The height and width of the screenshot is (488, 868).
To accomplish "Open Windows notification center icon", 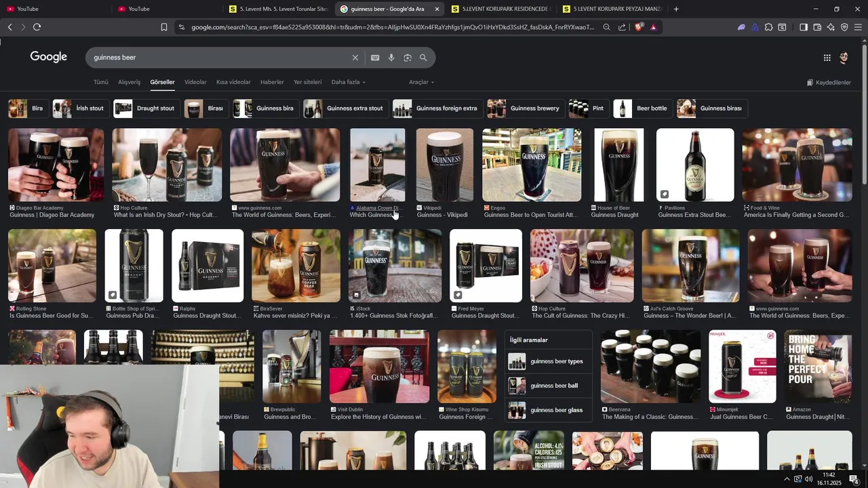I will (854, 479).
